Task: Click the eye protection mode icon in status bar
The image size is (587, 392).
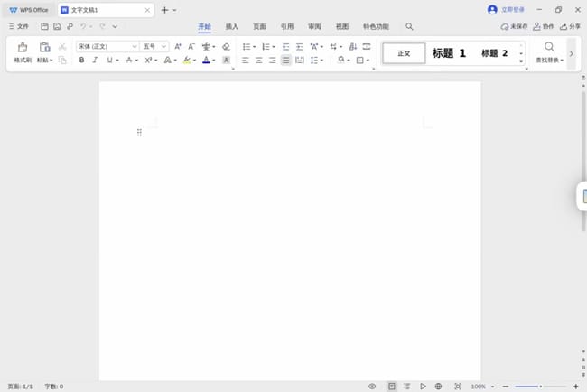Action: (372, 386)
